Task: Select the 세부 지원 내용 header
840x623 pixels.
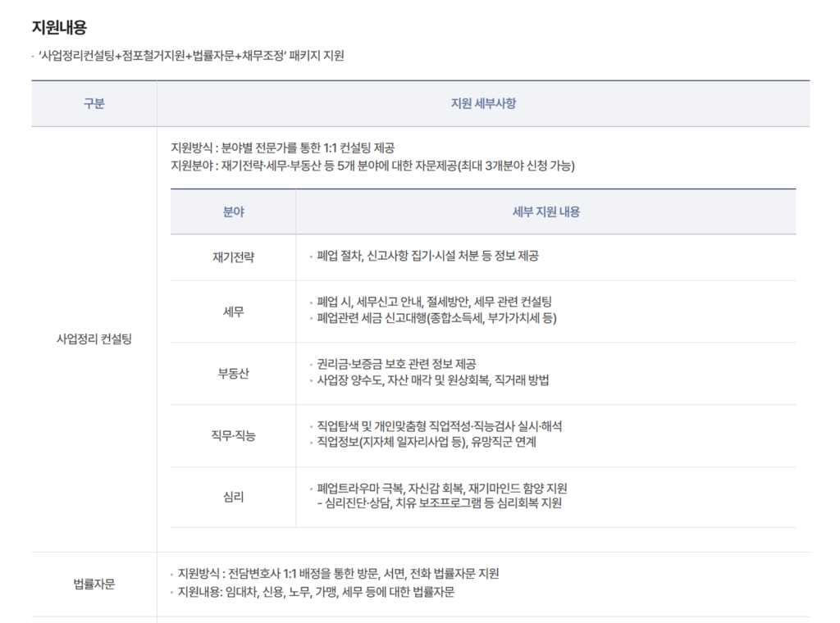Action: pos(546,212)
